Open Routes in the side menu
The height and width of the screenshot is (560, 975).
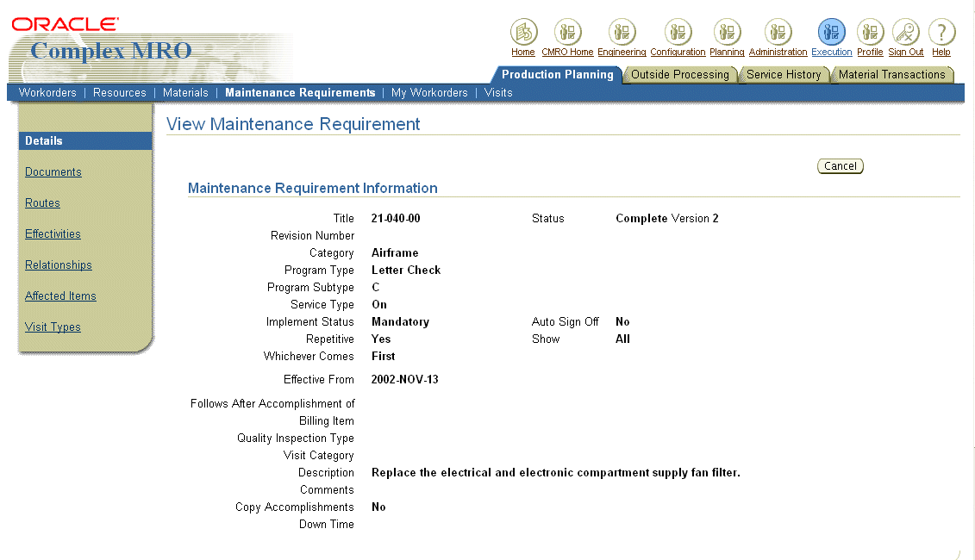[x=42, y=202]
